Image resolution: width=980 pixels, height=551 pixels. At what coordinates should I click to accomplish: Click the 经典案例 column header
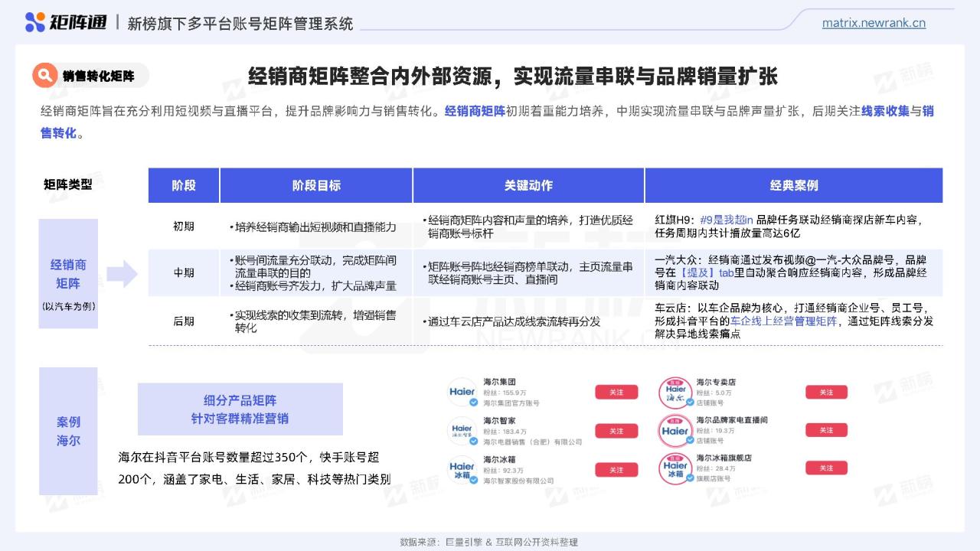tap(794, 185)
